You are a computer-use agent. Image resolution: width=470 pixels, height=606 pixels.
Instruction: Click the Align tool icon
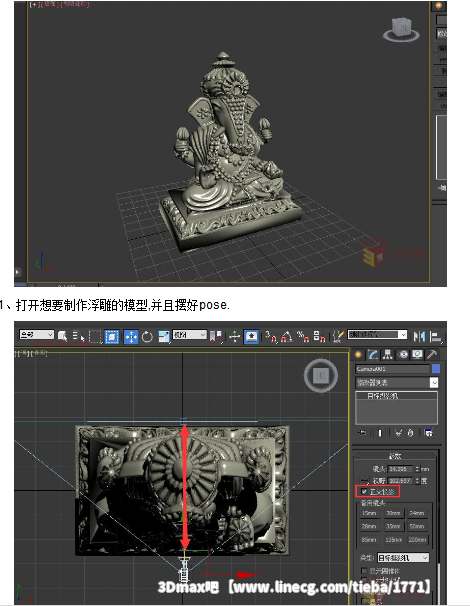pos(436,336)
